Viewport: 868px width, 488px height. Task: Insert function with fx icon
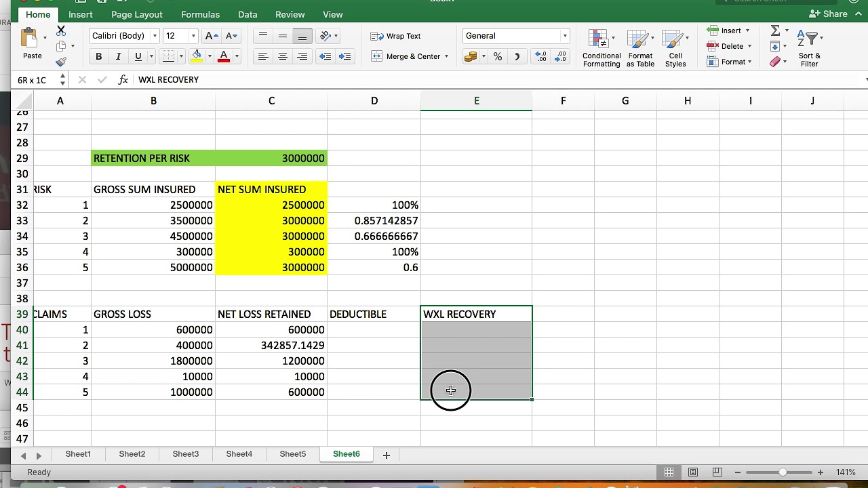pyautogui.click(x=123, y=79)
